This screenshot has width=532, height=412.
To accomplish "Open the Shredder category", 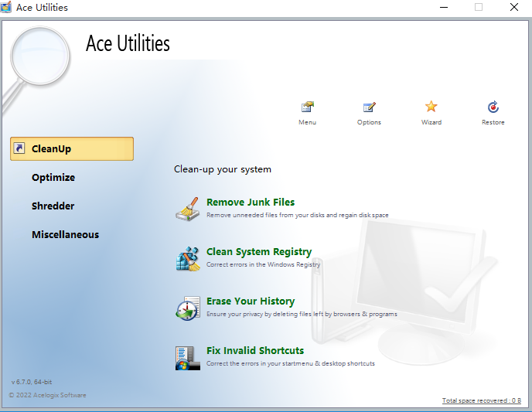I will point(53,206).
